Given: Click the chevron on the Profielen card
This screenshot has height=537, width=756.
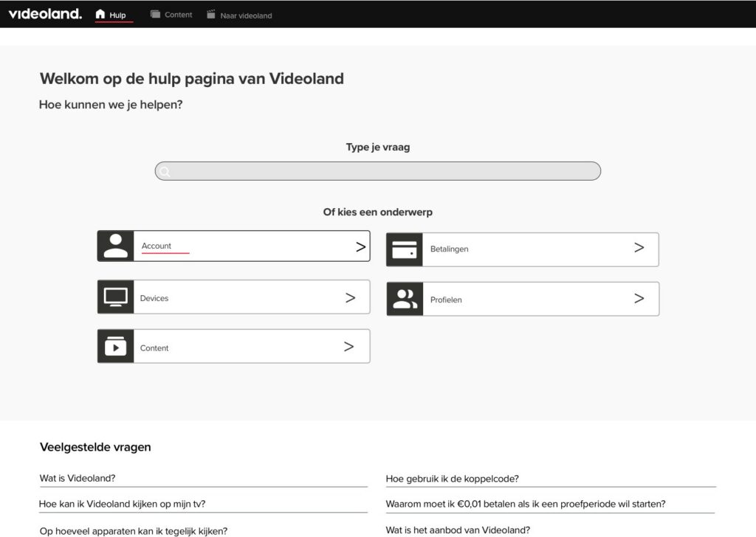Looking at the screenshot, I should click(639, 299).
